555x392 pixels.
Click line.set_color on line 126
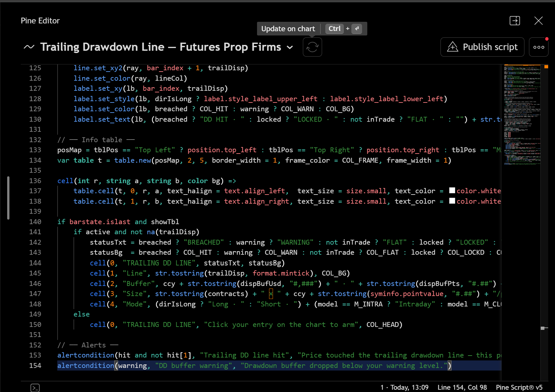click(102, 78)
